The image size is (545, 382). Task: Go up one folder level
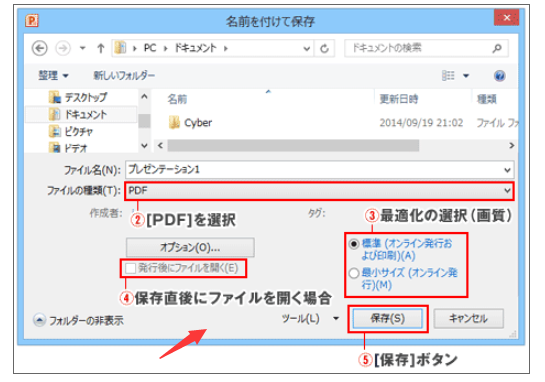tap(101, 48)
